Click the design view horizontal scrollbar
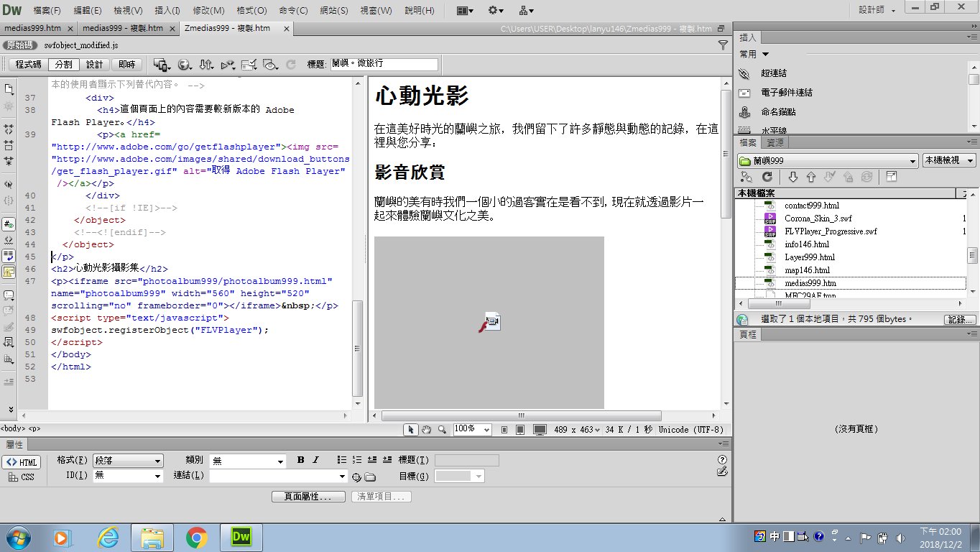The image size is (980, 552). pos(522,415)
